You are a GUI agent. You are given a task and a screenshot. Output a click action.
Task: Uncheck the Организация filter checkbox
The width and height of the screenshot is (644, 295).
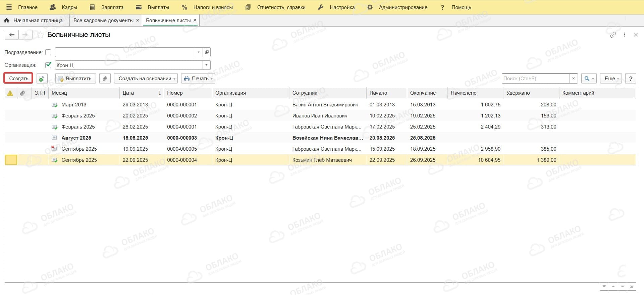pyautogui.click(x=48, y=65)
